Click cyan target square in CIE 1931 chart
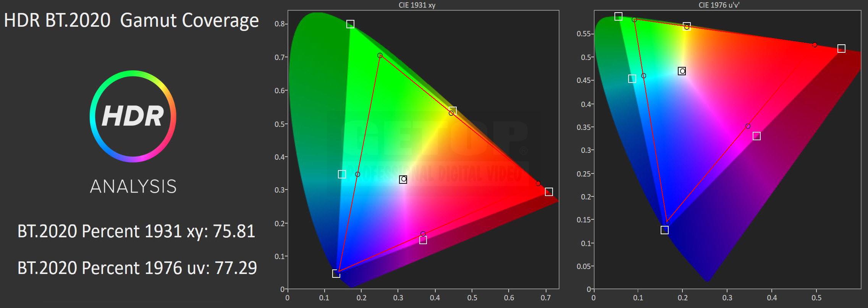Viewport: 868px width, 308px height. pyautogui.click(x=342, y=174)
